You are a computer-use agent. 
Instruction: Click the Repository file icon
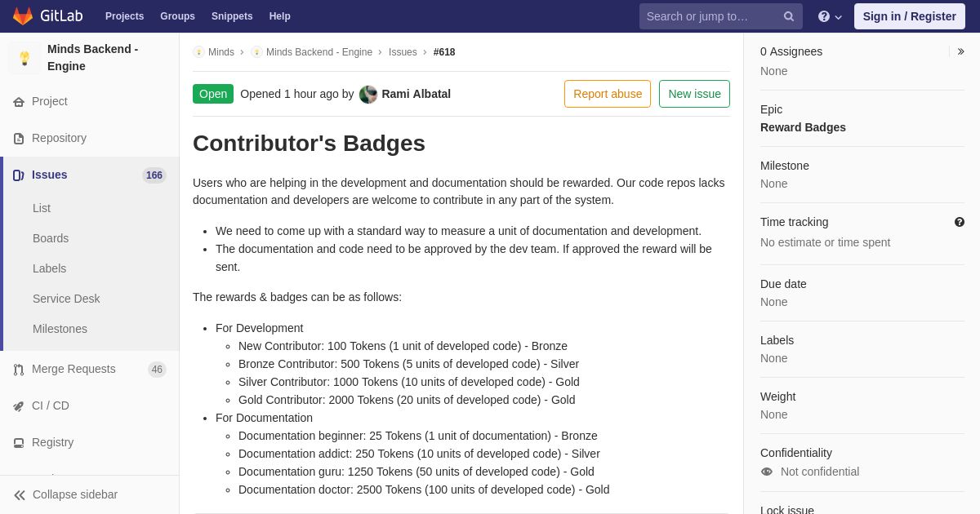19,139
